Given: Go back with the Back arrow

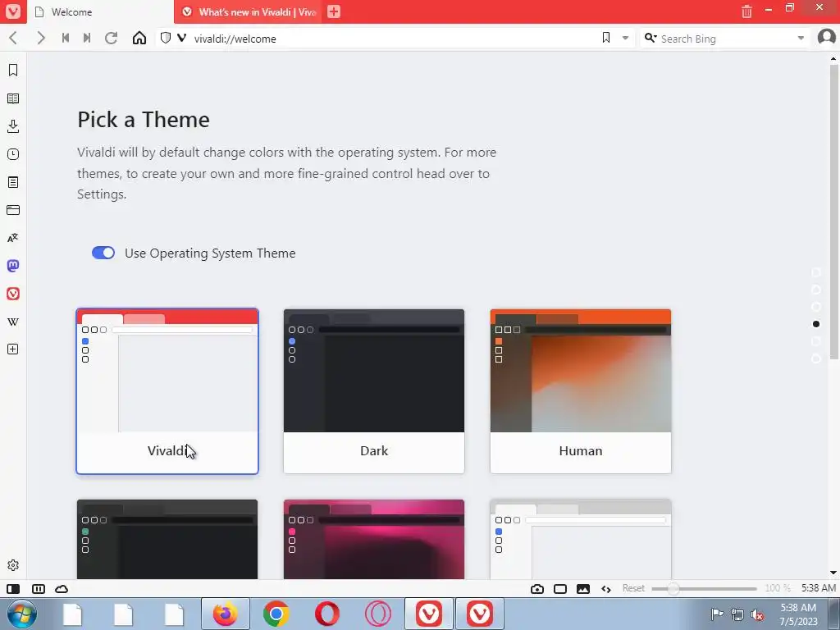Looking at the screenshot, I should (x=13, y=38).
